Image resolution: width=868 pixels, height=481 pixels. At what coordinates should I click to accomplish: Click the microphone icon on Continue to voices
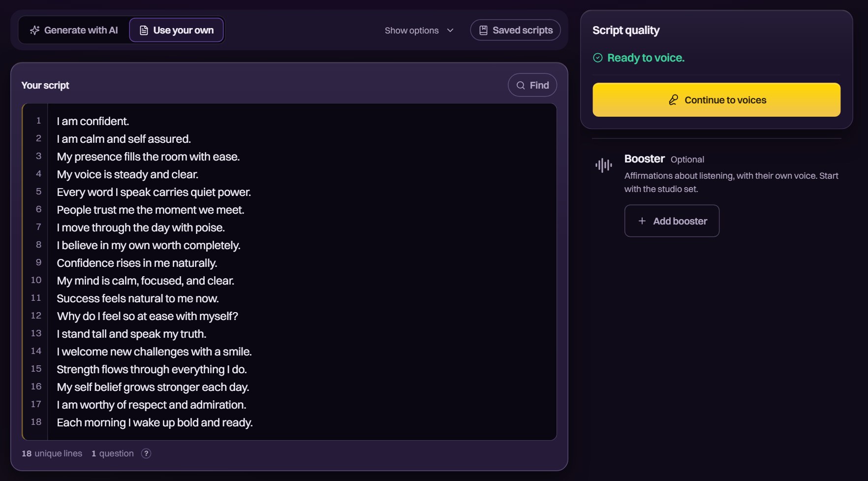point(673,100)
